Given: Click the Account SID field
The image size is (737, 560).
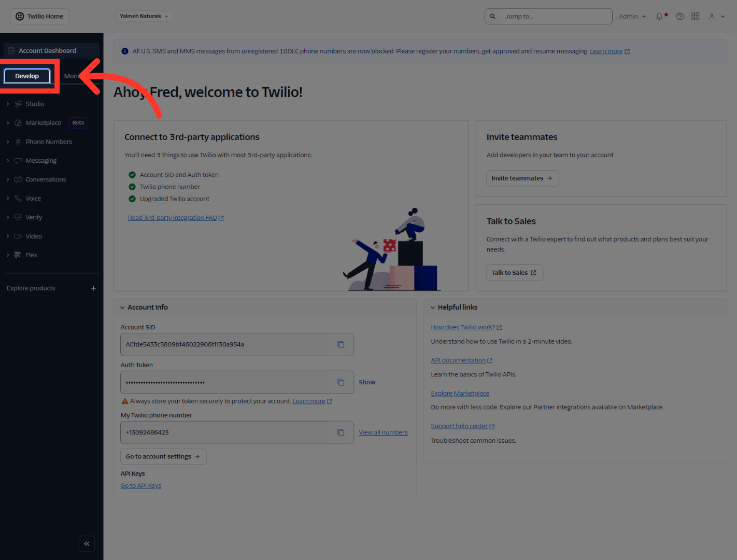Looking at the screenshot, I should [237, 344].
